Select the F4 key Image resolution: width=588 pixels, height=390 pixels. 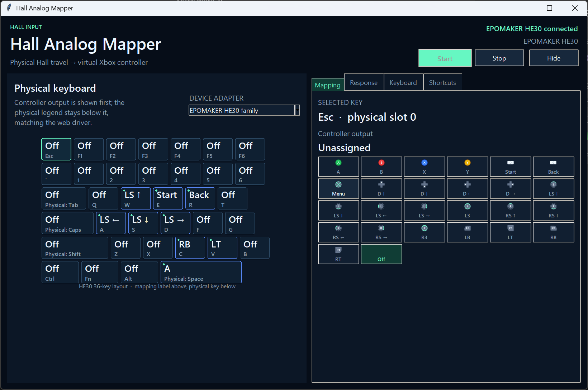point(185,149)
